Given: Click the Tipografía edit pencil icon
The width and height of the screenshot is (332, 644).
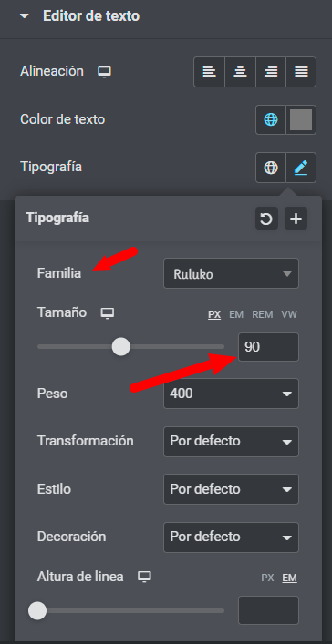Looking at the screenshot, I should click(x=301, y=168).
